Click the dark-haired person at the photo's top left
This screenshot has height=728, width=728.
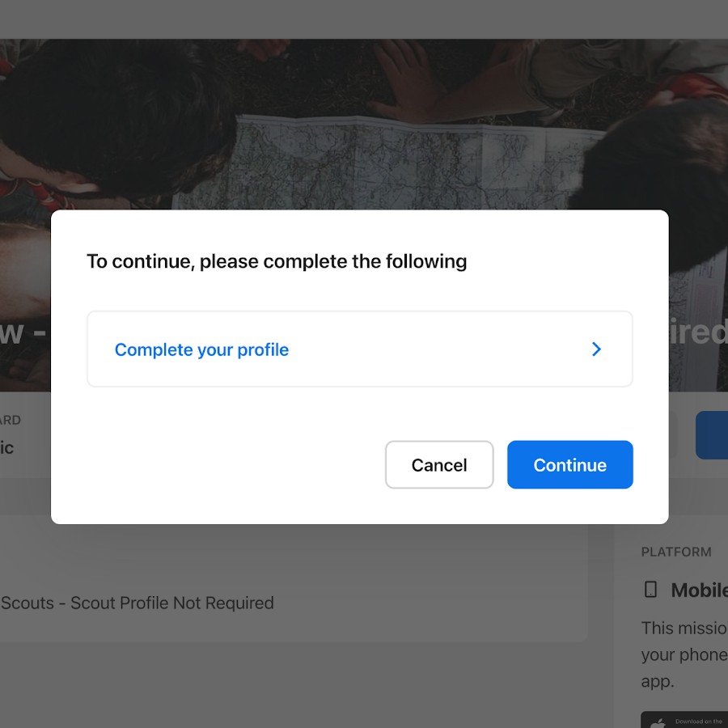pyautogui.click(x=116, y=116)
